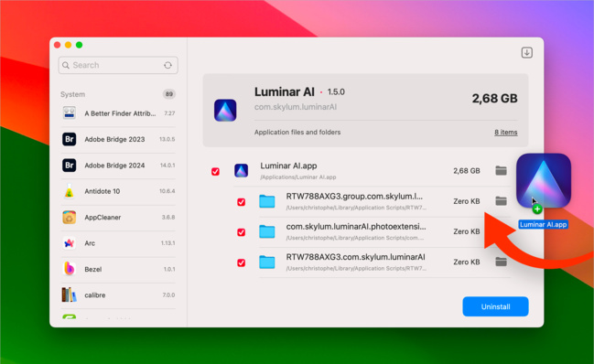Screen dimensions: 594x364
Task: Select Arc browser icon in list
Action: [69, 243]
